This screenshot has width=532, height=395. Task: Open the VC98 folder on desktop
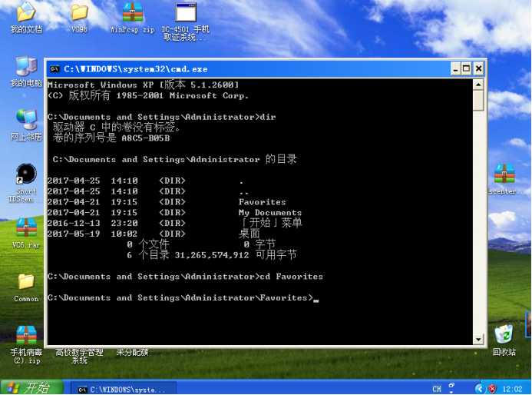[79, 18]
